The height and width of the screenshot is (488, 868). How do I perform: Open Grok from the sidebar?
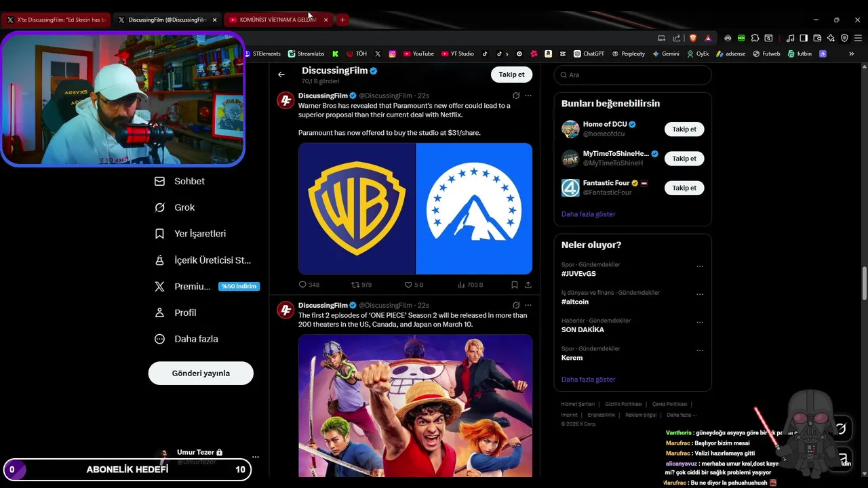pos(175,207)
